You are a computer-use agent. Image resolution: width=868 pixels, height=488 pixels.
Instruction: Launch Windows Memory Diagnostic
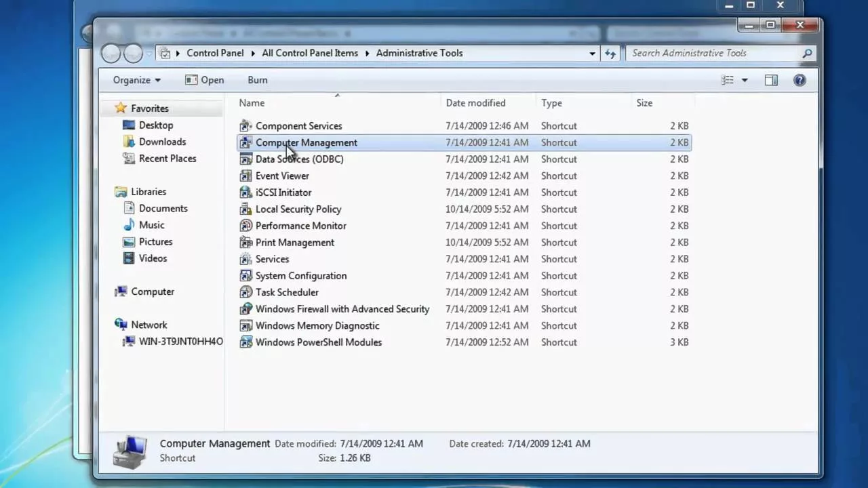pos(317,325)
